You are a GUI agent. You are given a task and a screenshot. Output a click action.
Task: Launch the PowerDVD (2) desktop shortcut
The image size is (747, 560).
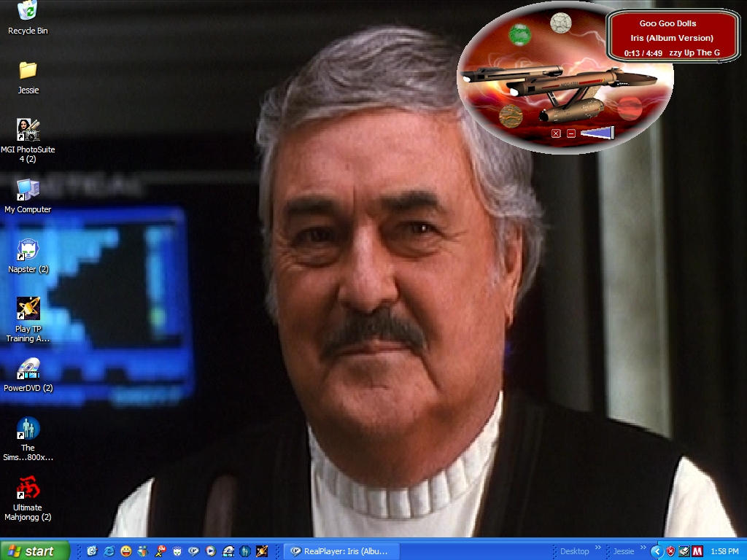pyautogui.click(x=28, y=376)
